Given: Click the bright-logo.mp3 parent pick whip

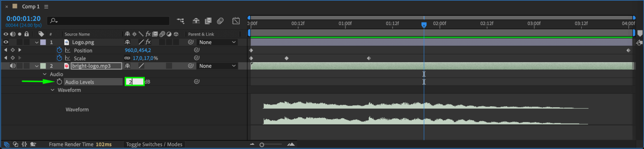Looking at the screenshot, I should point(191,66).
